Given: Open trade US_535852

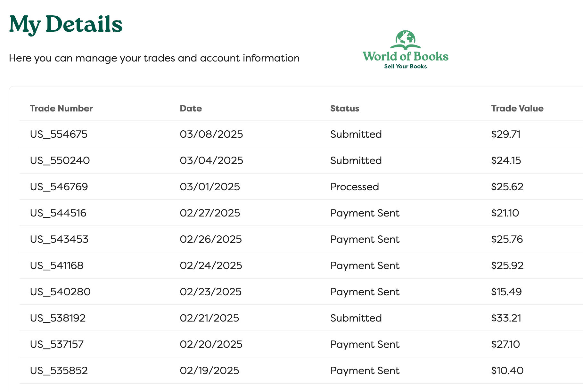Looking at the screenshot, I should tap(59, 371).
